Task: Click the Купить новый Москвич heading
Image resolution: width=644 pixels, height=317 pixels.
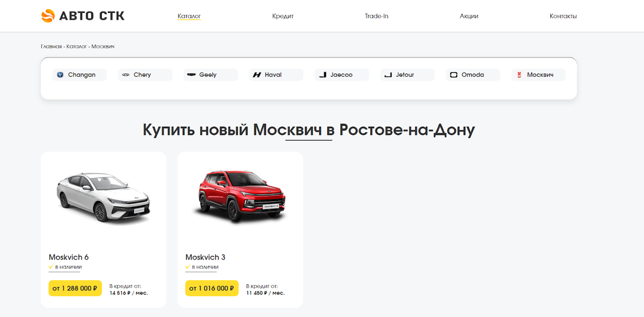Action: tap(309, 130)
